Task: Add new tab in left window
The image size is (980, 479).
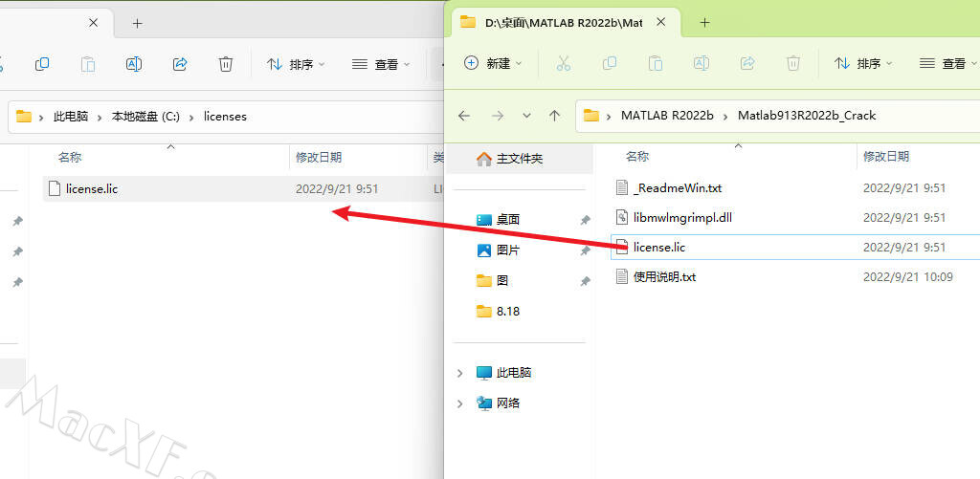Action: (x=138, y=23)
